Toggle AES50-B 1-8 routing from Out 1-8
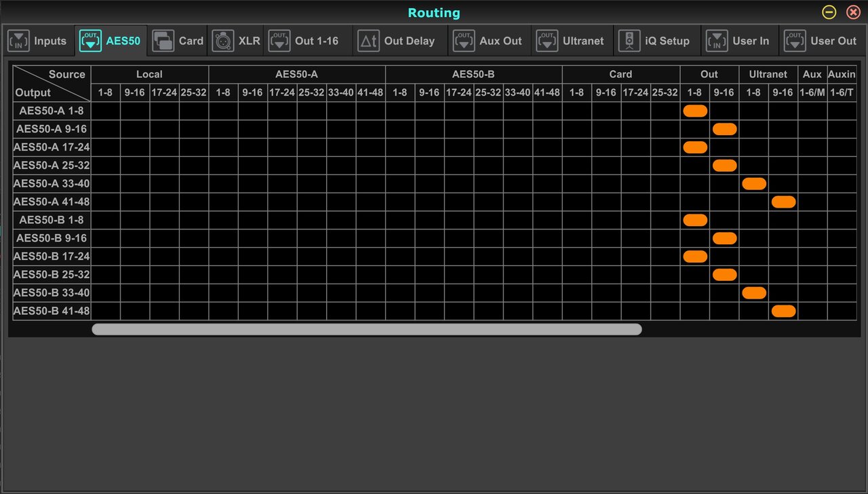 695,220
